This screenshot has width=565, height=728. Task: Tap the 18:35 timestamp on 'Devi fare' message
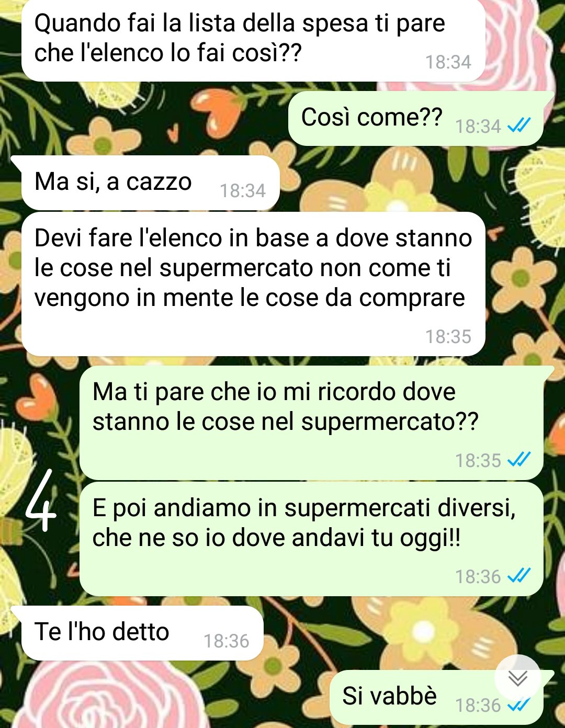coord(448,336)
